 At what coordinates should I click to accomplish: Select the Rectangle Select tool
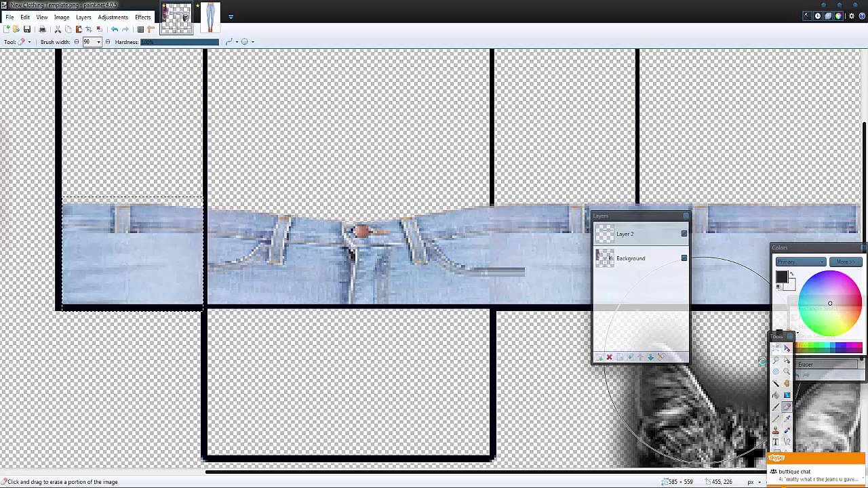click(x=776, y=348)
